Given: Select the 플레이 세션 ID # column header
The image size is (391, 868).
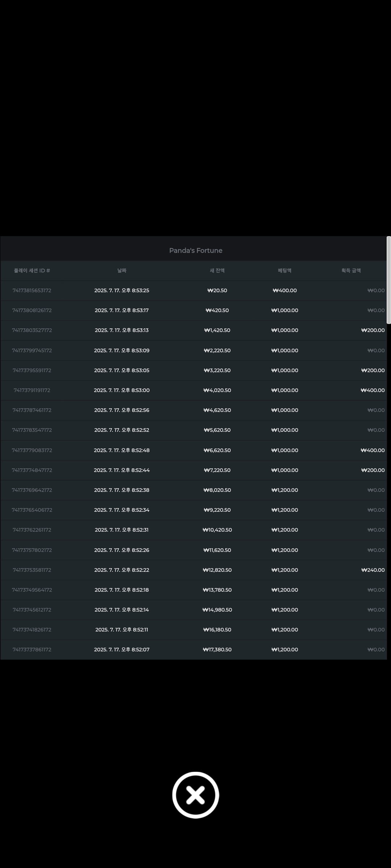Looking at the screenshot, I should coord(32,271).
